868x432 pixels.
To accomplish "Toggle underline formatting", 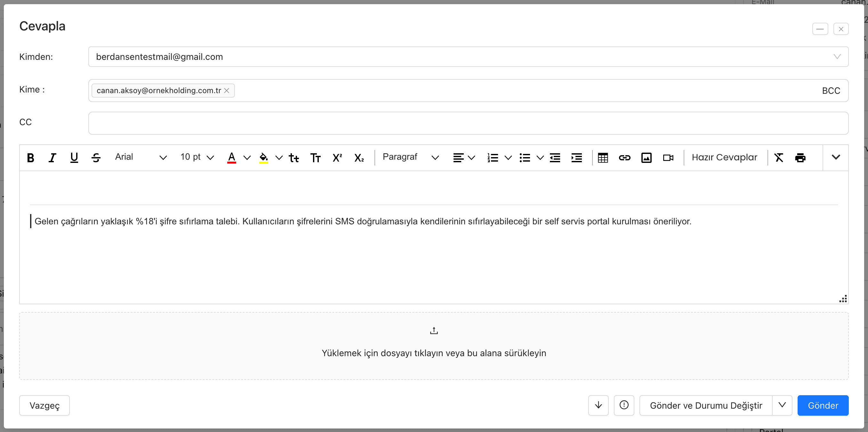I will click(x=74, y=157).
